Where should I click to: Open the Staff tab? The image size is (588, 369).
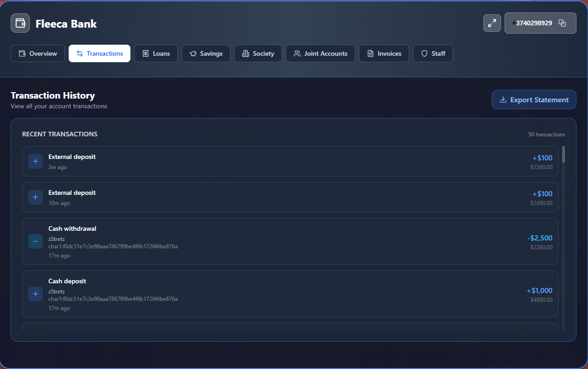[433, 53]
